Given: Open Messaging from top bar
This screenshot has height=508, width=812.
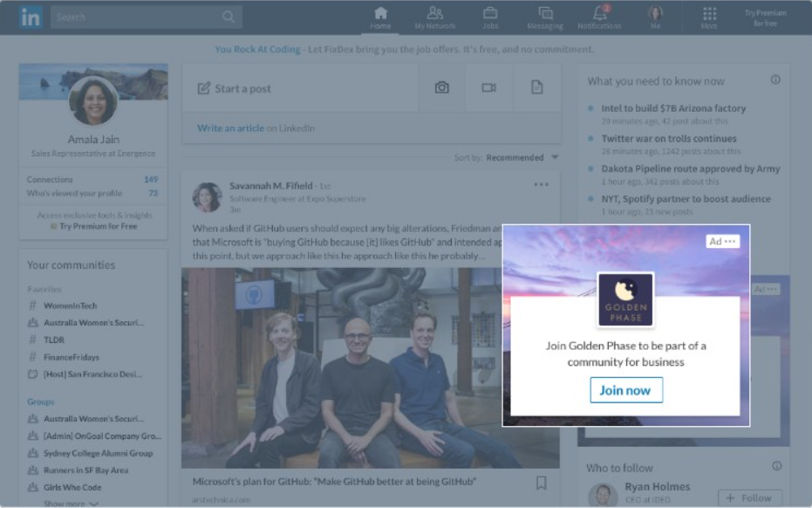Looking at the screenshot, I should point(545,17).
